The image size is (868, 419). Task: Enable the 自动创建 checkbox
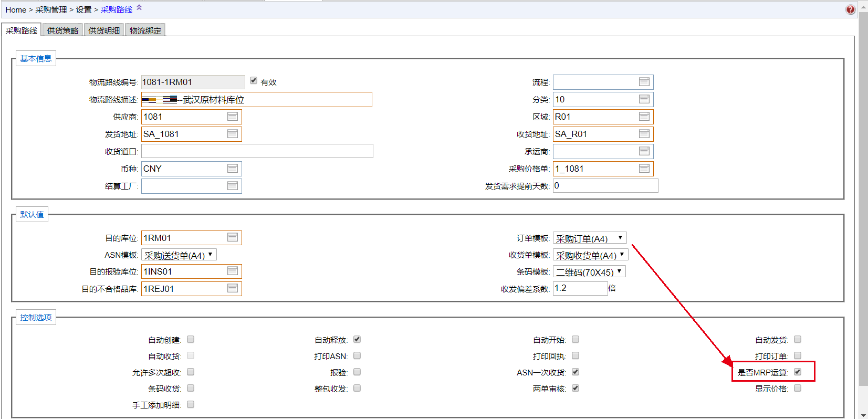pos(191,339)
